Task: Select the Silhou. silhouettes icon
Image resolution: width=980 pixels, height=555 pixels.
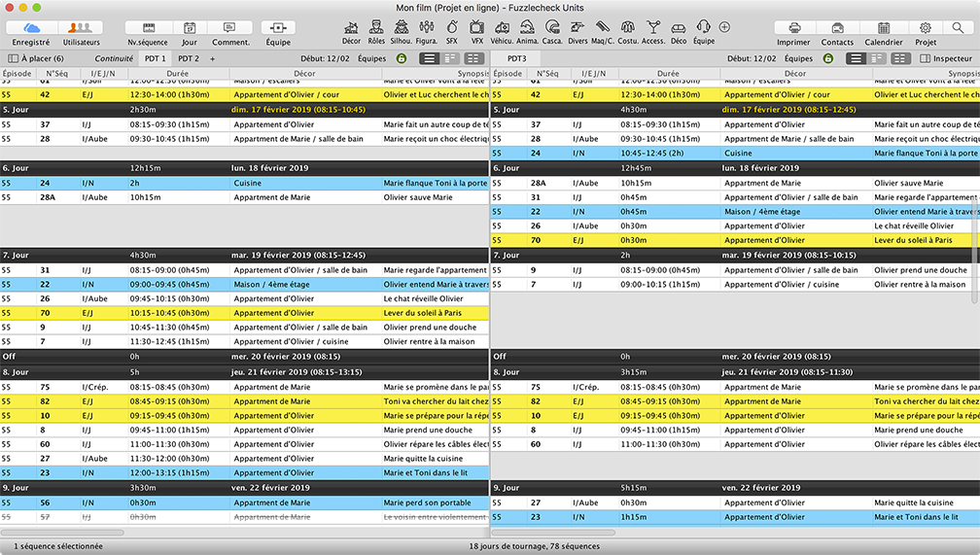Action: click(402, 27)
